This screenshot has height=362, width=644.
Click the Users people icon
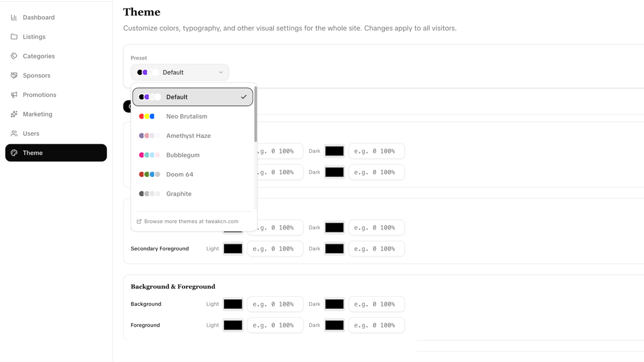pyautogui.click(x=14, y=134)
